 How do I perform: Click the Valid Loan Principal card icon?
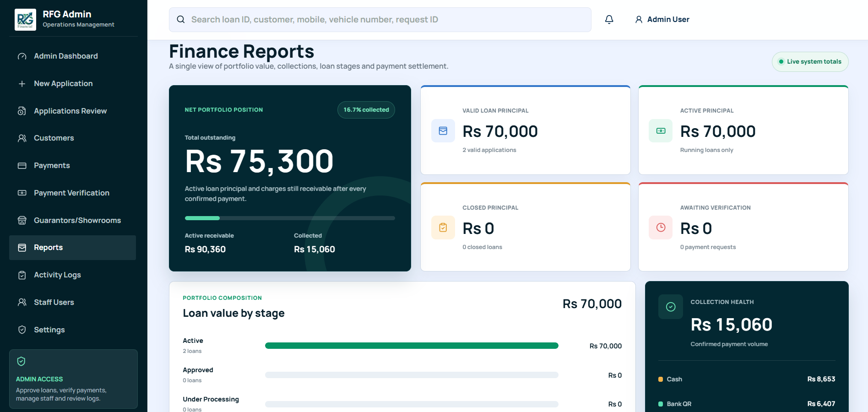click(x=443, y=131)
